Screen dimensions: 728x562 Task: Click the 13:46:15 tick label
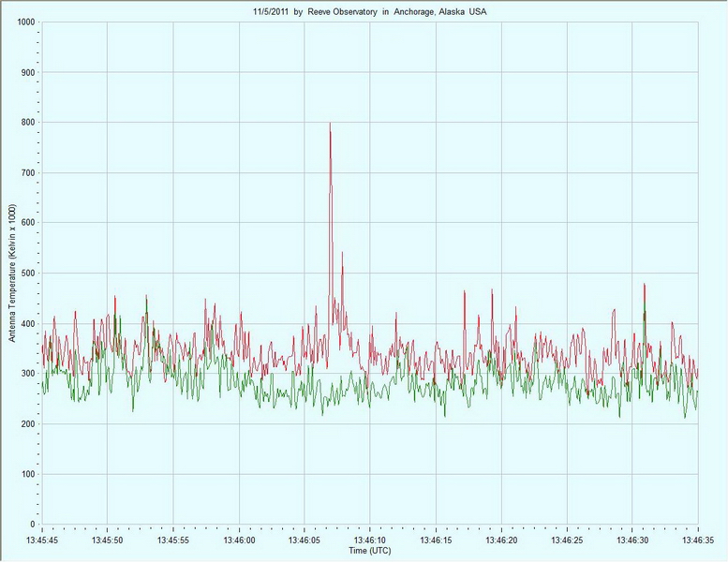click(436, 540)
